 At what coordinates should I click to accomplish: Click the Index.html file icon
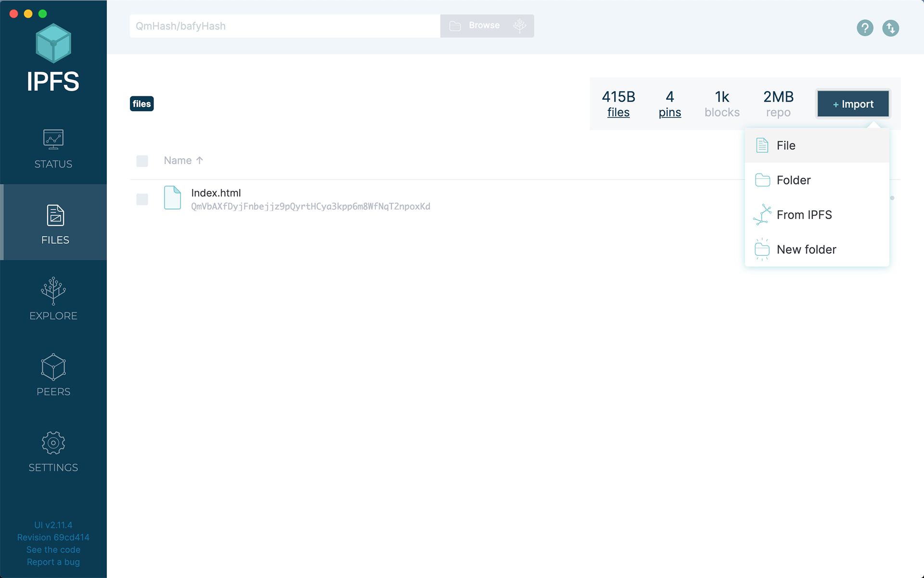point(172,197)
